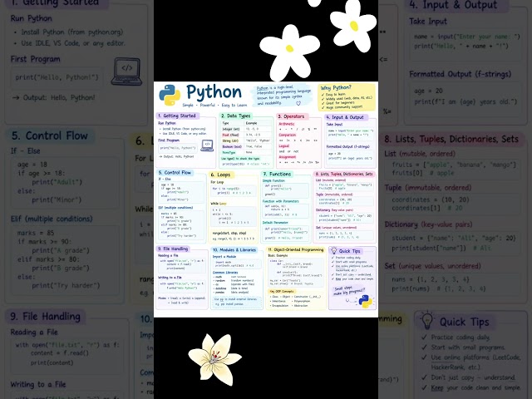This screenshot has width=532, height=399.
Task: Click large '8. Lists, Tuples, Dictionaries, Sets' background heading
Action: point(451,139)
